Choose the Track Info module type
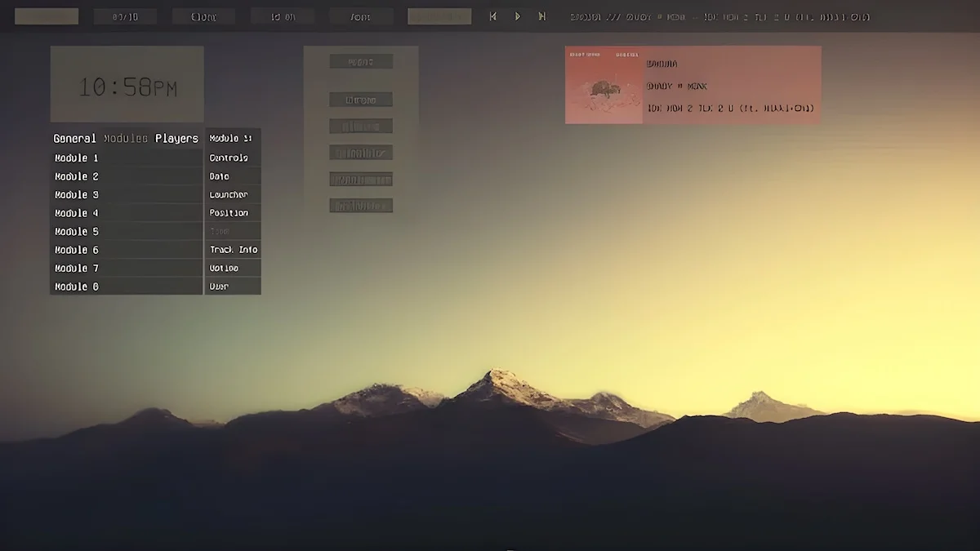The width and height of the screenshot is (980, 551). coord(233,250)
